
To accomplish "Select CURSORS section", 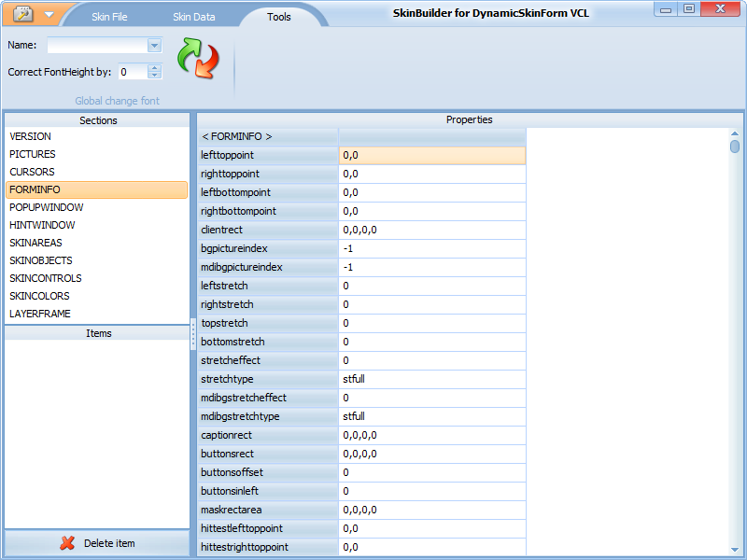I will (x=97, y=172).
